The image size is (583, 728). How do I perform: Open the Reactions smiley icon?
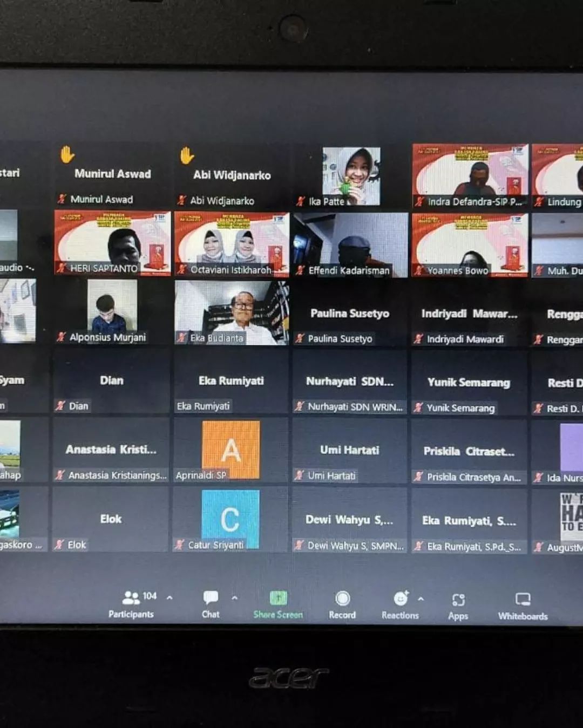(x=401, y=598)
